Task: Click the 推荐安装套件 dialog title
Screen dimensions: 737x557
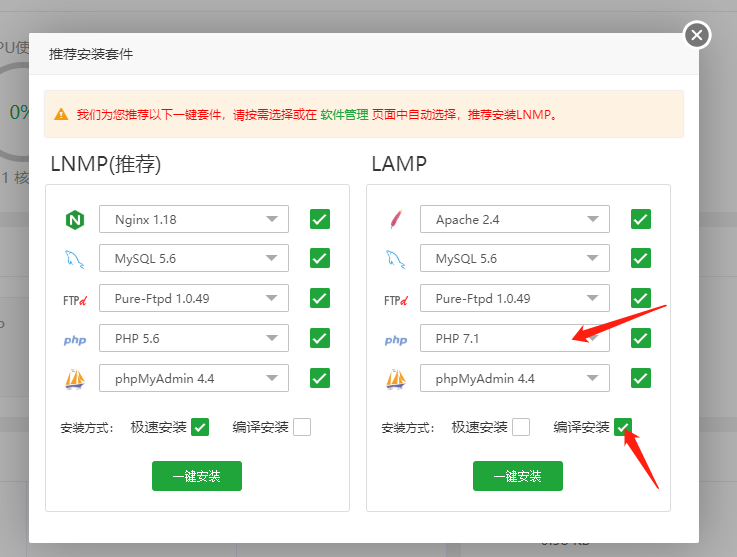Action: [x=91, y=54]
